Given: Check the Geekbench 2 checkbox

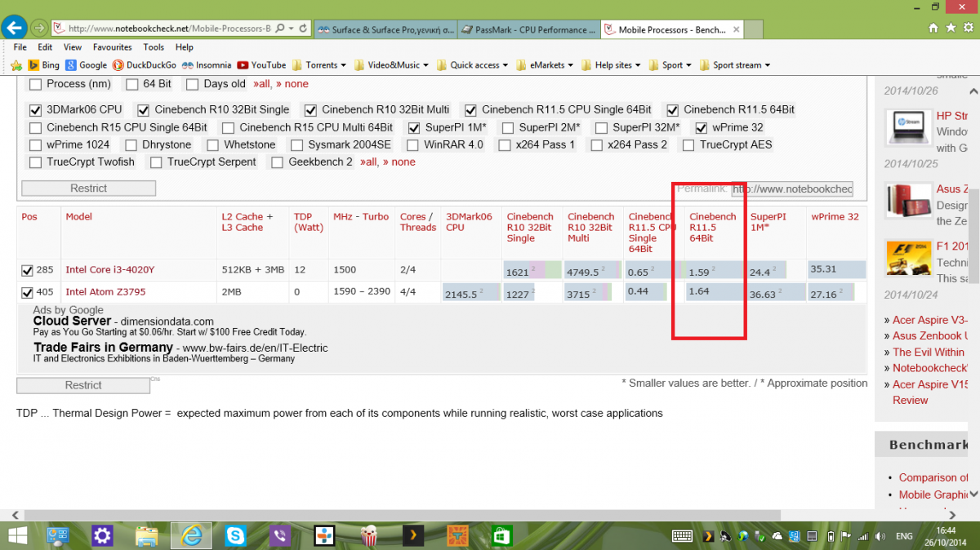Looking at the screenshot, I should (278, 162).
